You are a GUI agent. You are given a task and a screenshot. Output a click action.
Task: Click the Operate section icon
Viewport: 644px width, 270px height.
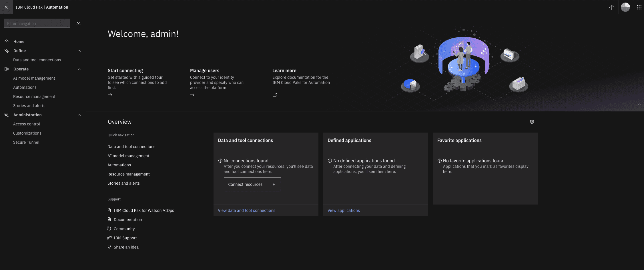(7, 69)
